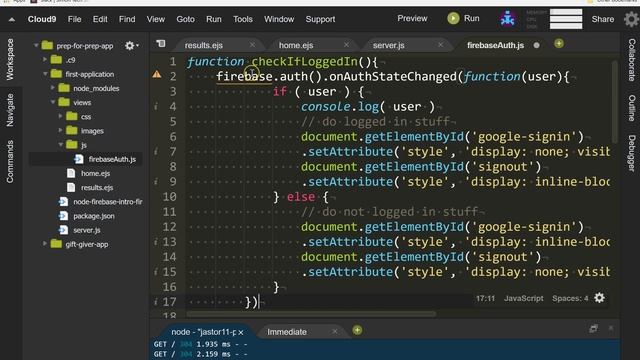The width and height of the screenshot is (640, 360).
Task: Click info marker on line 17 gutter
Action: click(x=156, y=302)
